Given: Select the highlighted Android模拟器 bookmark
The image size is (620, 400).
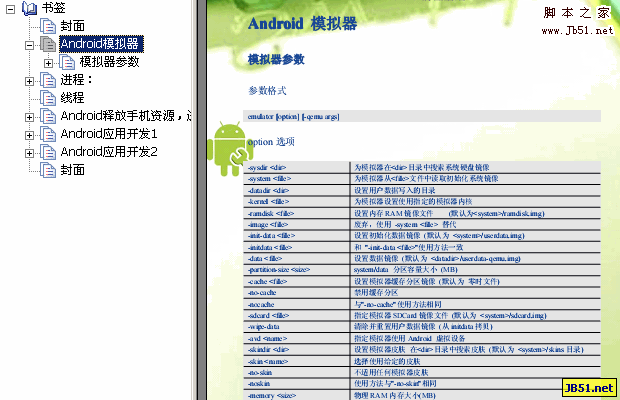Looking at the screenshot, I should [101, 44].
